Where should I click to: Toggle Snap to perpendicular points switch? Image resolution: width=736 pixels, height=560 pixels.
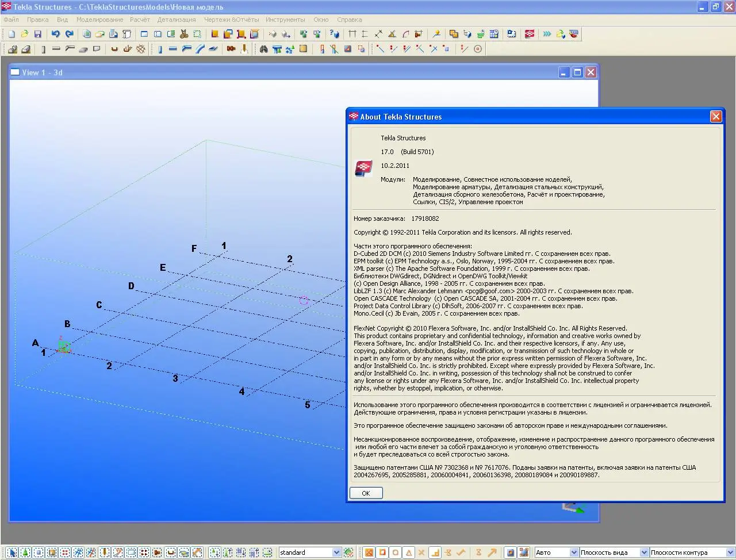[x=436, y=553]
